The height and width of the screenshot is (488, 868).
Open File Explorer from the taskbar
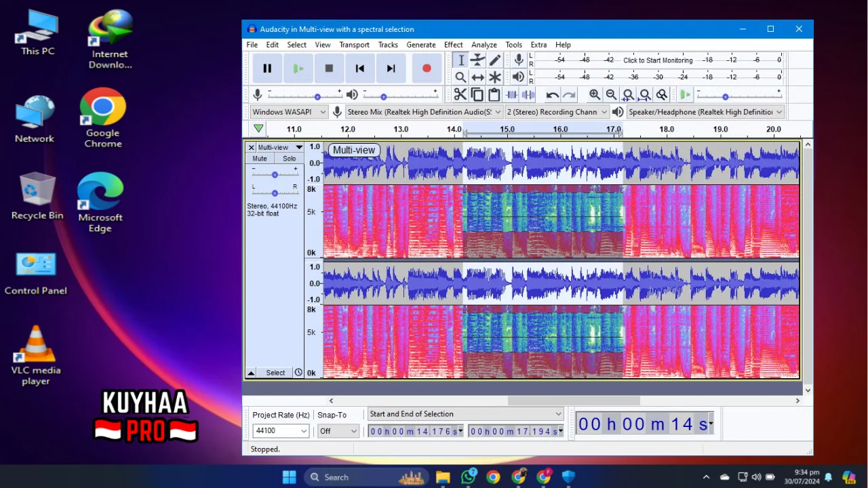click(443, 477)
